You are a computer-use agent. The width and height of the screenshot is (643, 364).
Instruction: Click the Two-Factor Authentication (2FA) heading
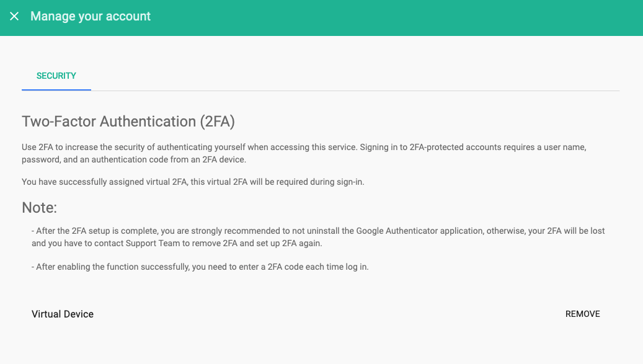click(x=128, y=122)
